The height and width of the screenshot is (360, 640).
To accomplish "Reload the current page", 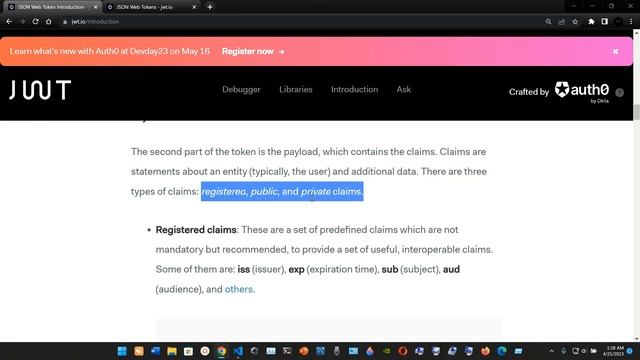I will pyautogui.click(x=36, y=22).
